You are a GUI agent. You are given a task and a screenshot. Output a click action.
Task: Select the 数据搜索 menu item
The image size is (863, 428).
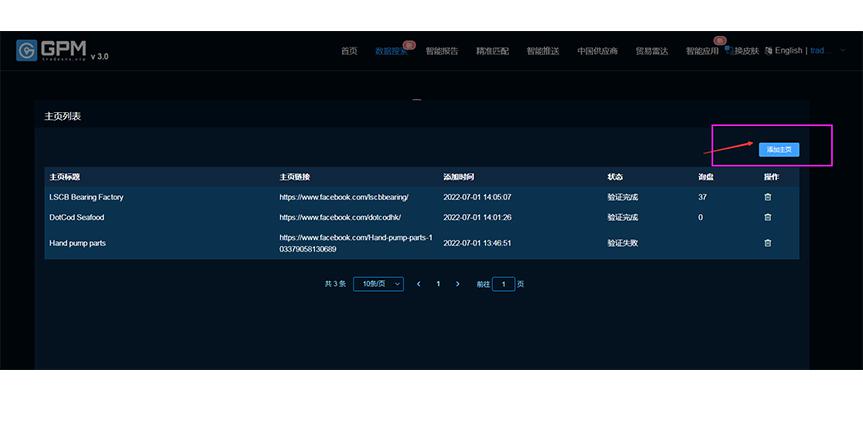point(391,51)
